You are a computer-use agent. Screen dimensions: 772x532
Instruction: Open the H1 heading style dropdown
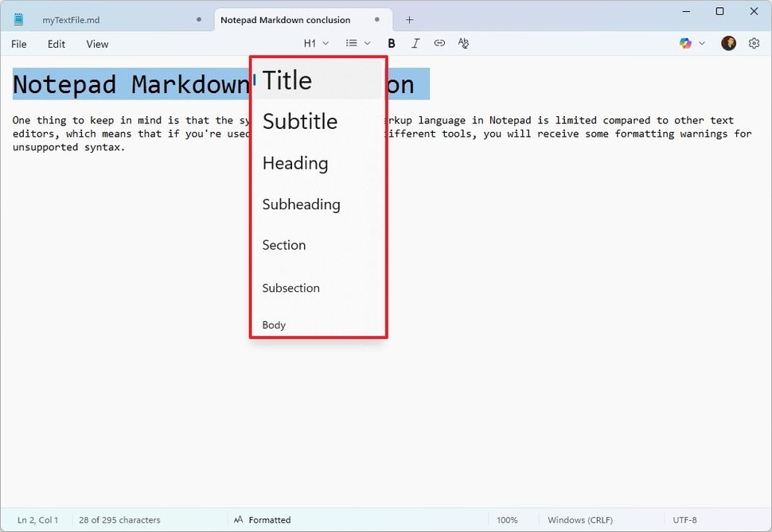tap(315, 43)
